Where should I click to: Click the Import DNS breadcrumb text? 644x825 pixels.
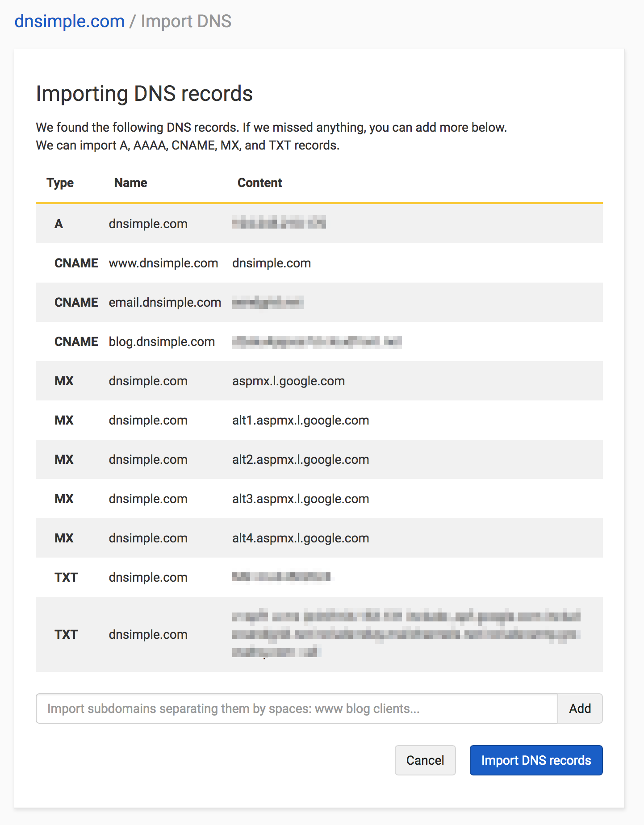(x=186, y=21)
